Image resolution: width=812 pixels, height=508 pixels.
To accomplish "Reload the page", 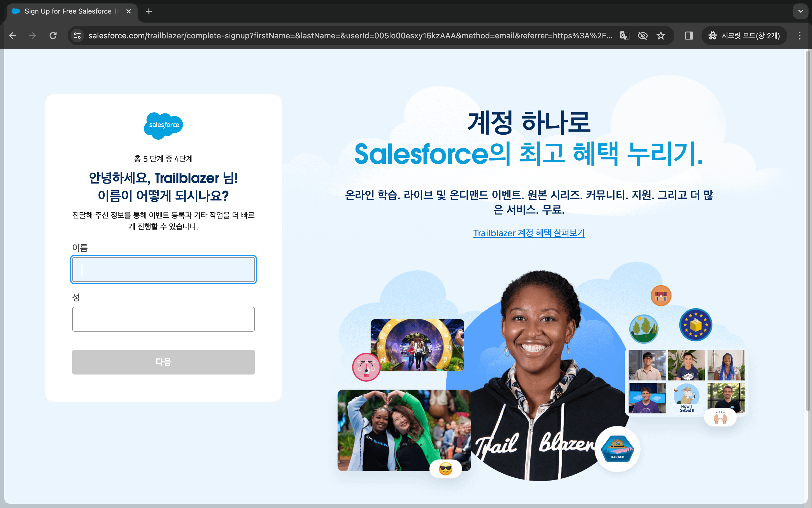I will pyautogui.click(x=53, y=36).
